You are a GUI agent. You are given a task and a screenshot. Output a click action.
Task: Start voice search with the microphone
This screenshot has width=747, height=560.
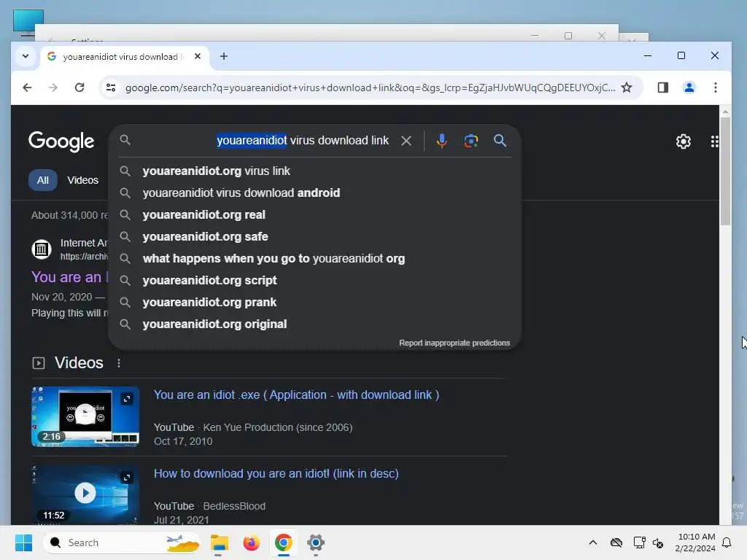(441, 141)
